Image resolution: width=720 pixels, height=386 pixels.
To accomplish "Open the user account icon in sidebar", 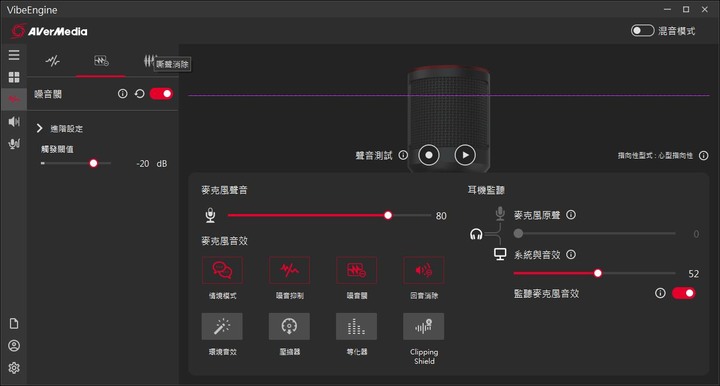I will 14,346.
